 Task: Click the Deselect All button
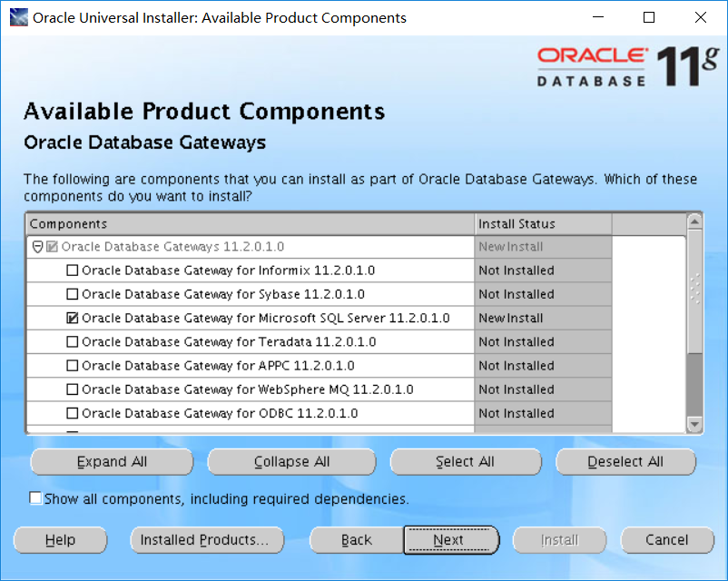click(625, 462)
